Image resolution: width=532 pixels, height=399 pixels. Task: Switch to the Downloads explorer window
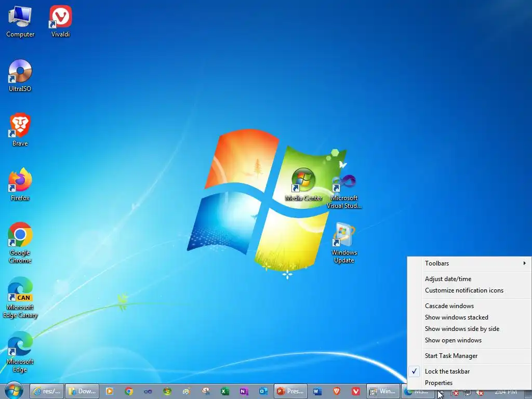tap(82, 391)
